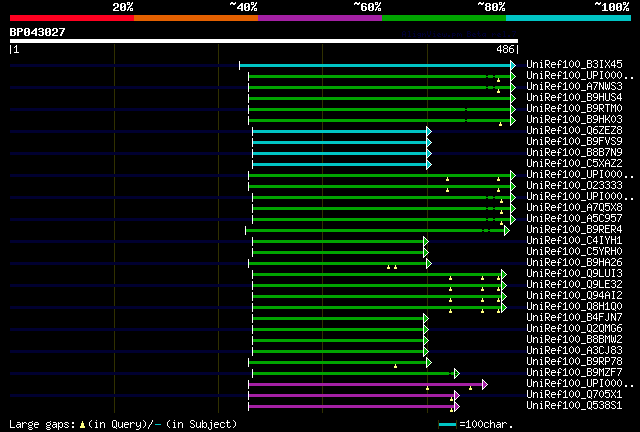Open the UniRef100_B9HK03 hit label
The width and height of the screenshot is (640, 432).
574,120
